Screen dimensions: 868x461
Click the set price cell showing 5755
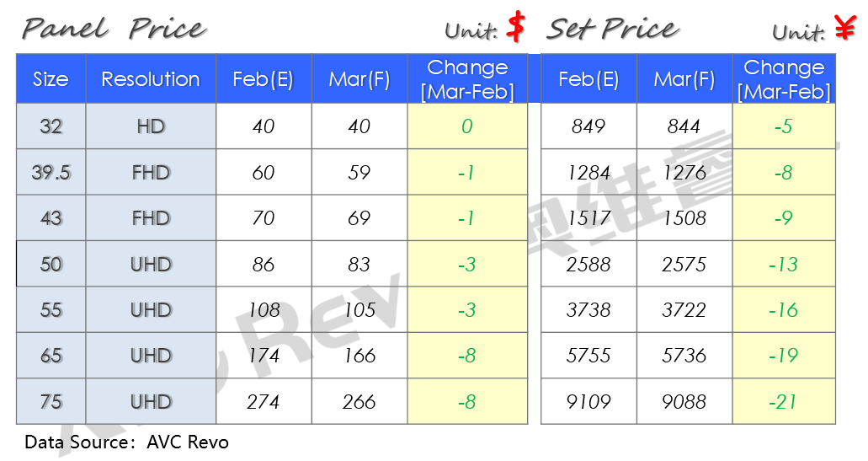[x=588, y=356]
